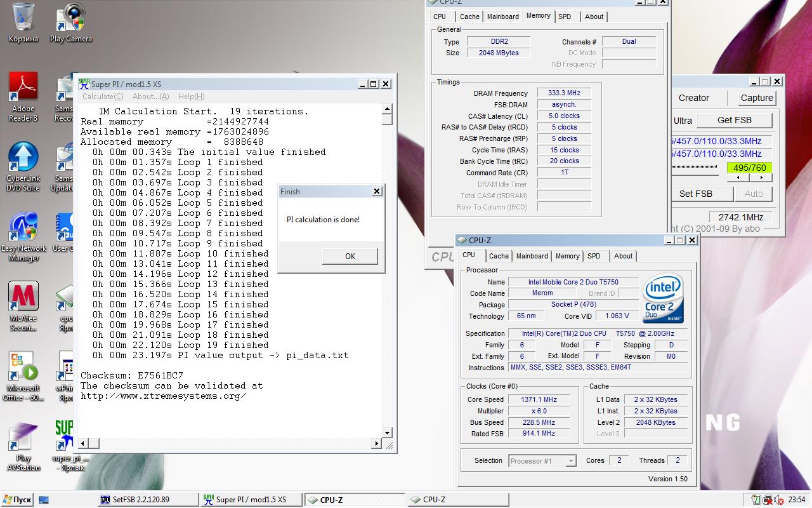This screenshot has width=812, height=508.
Task: Switch to SPD tab in CPU-Z memory window
Action: (565, 17)
